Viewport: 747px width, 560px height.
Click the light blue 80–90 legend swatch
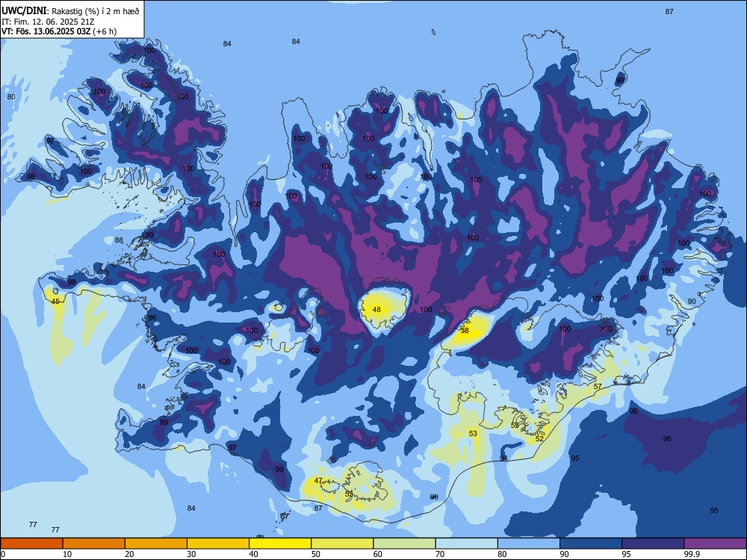point(529,544)
